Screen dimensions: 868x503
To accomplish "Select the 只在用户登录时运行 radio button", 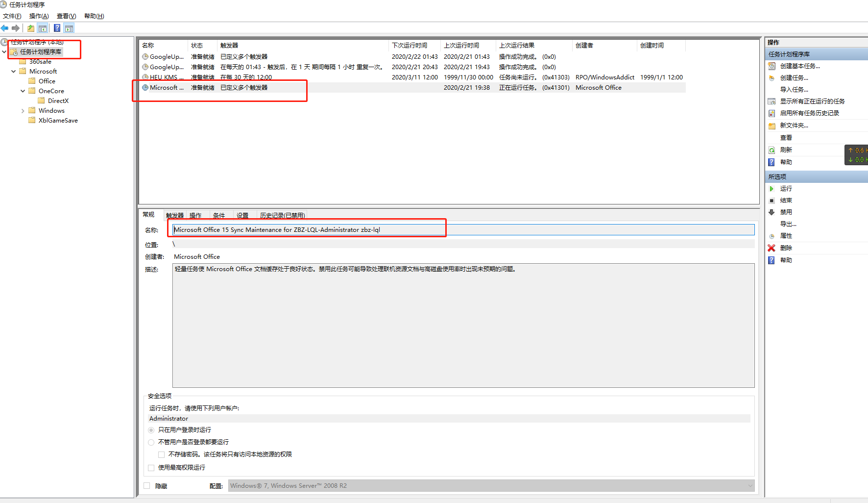I will tap(151, 430).
